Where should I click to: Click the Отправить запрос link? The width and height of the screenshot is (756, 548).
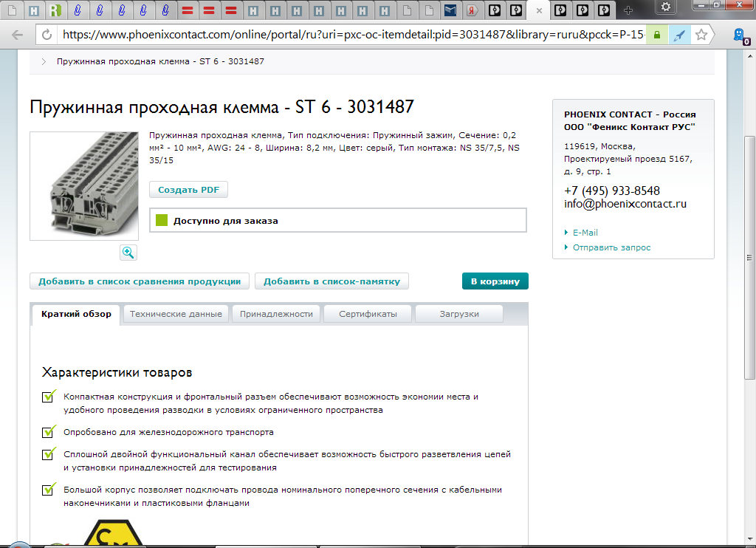click(x=611, y=247)
